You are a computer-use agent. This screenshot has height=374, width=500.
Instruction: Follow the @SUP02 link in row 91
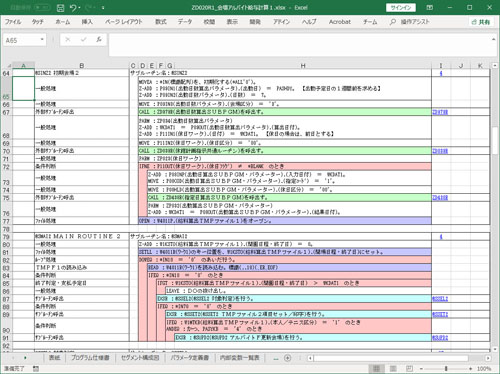(x=440, y=337)
